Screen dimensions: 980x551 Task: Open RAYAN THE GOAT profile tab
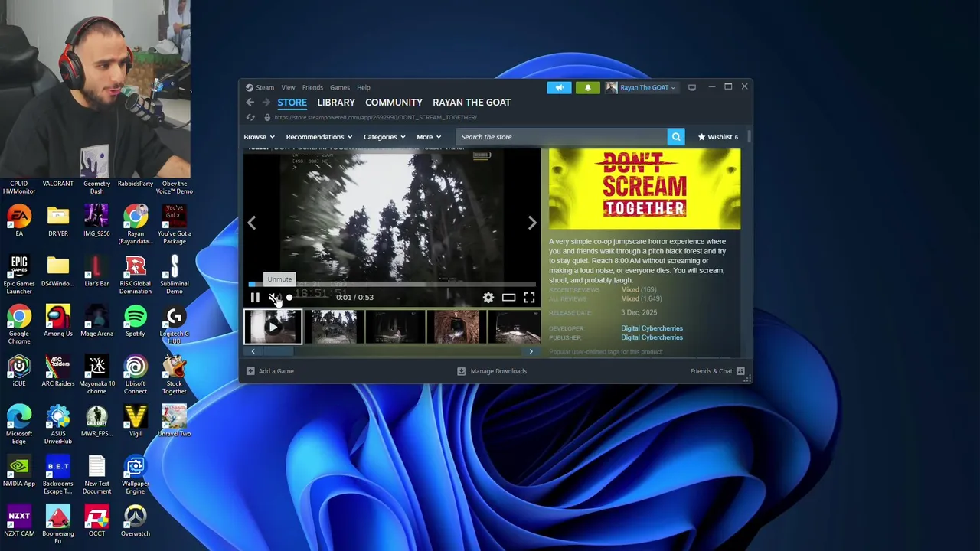472,103
